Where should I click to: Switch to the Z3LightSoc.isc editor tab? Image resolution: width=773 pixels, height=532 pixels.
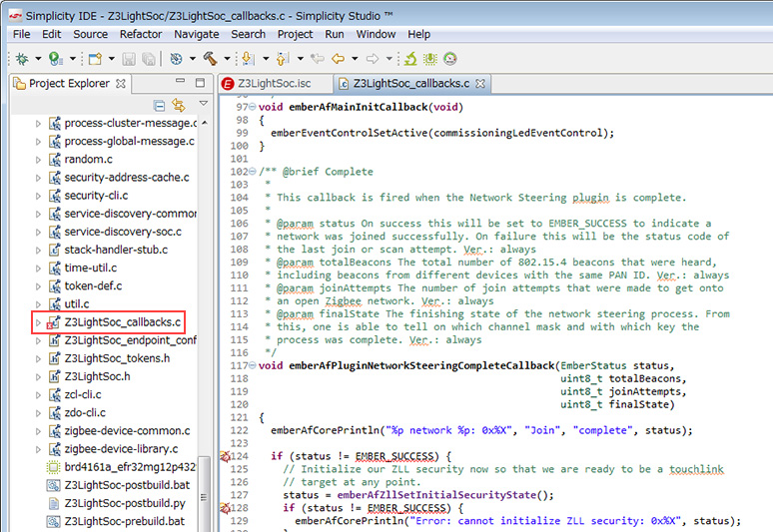pos(274,84)
